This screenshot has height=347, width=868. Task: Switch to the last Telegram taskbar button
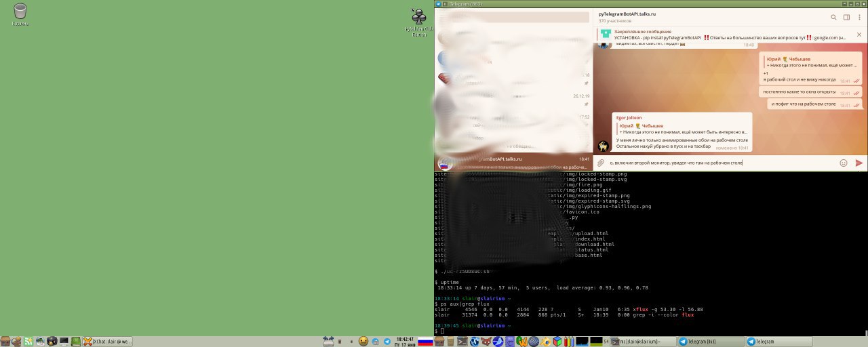pos(778,341)
